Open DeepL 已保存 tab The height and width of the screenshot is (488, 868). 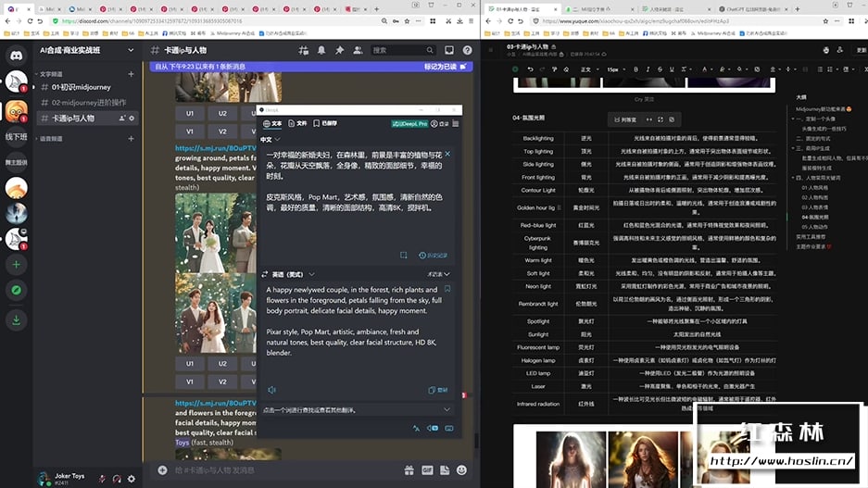[325, 123]
